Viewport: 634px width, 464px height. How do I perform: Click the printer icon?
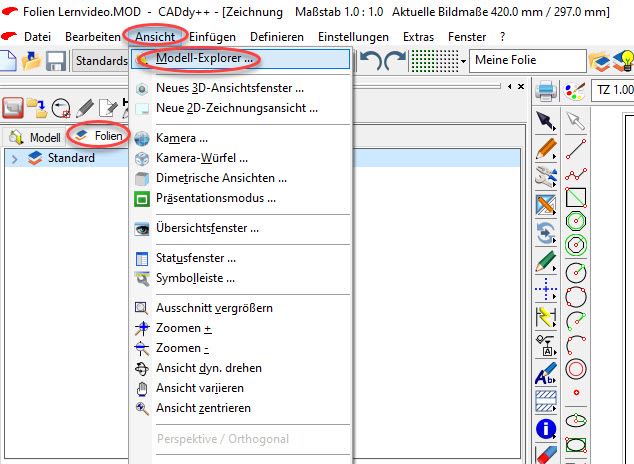[x=546, y=90]
